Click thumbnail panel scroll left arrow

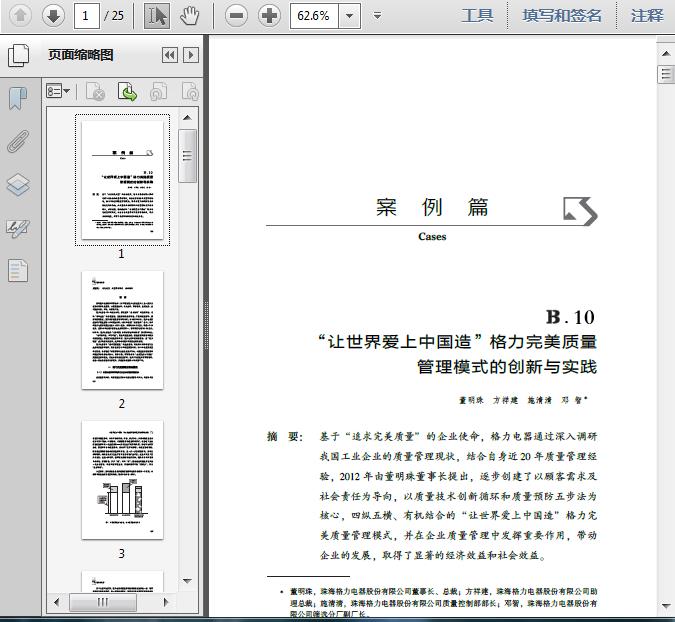click(x=57, y=602)
